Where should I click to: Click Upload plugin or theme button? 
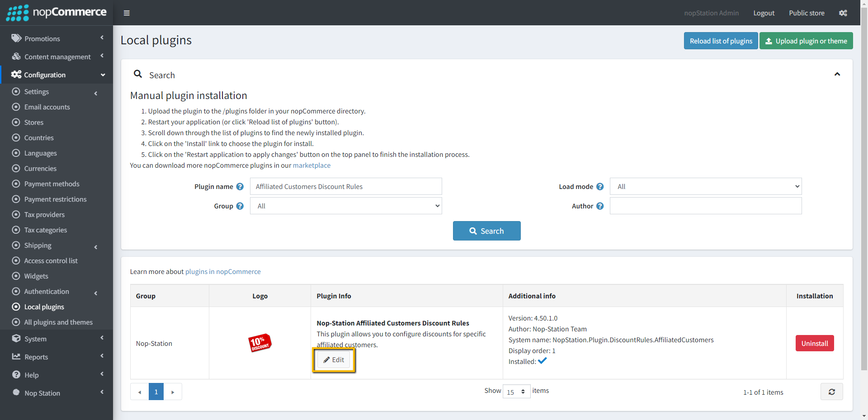point(806,41)
